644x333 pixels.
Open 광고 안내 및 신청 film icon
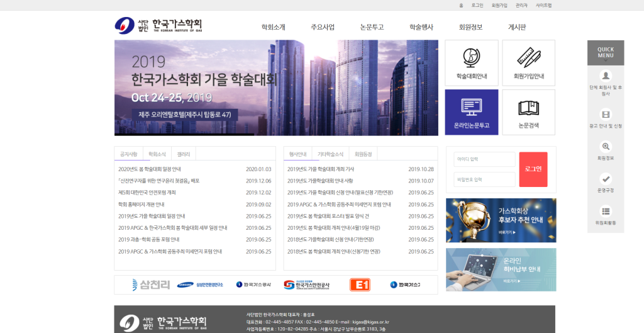606,115
